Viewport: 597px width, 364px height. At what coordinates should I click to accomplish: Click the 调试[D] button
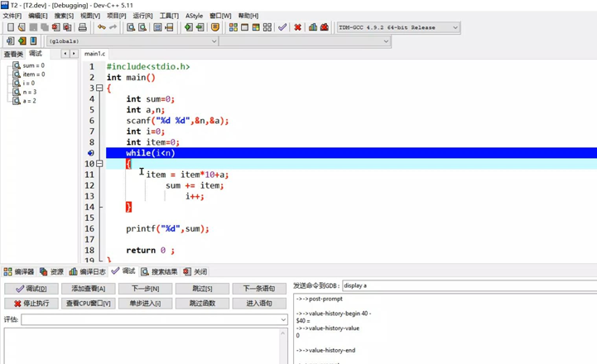[x=31, y=289]
